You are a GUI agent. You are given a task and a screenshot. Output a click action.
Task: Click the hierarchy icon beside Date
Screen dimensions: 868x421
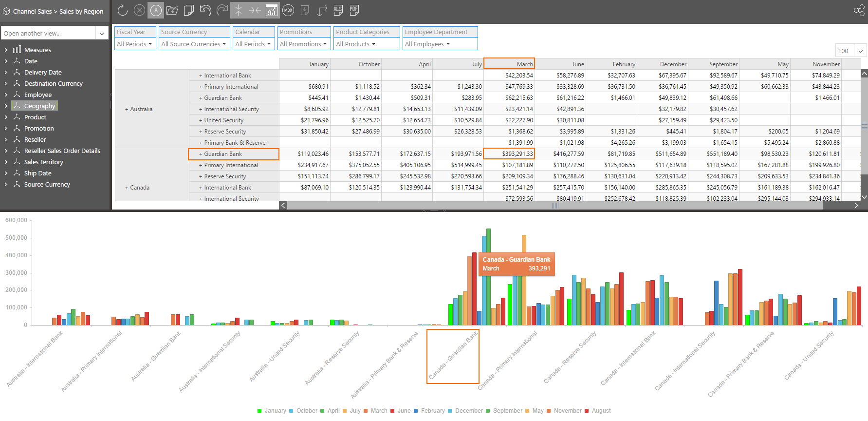click(17, 61)
